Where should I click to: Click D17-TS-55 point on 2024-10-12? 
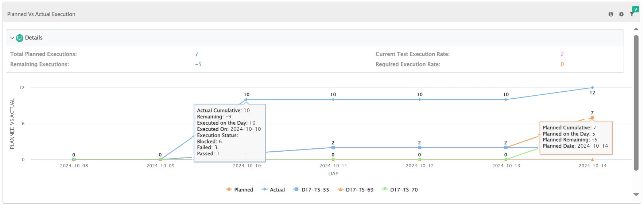coord(420,148)
